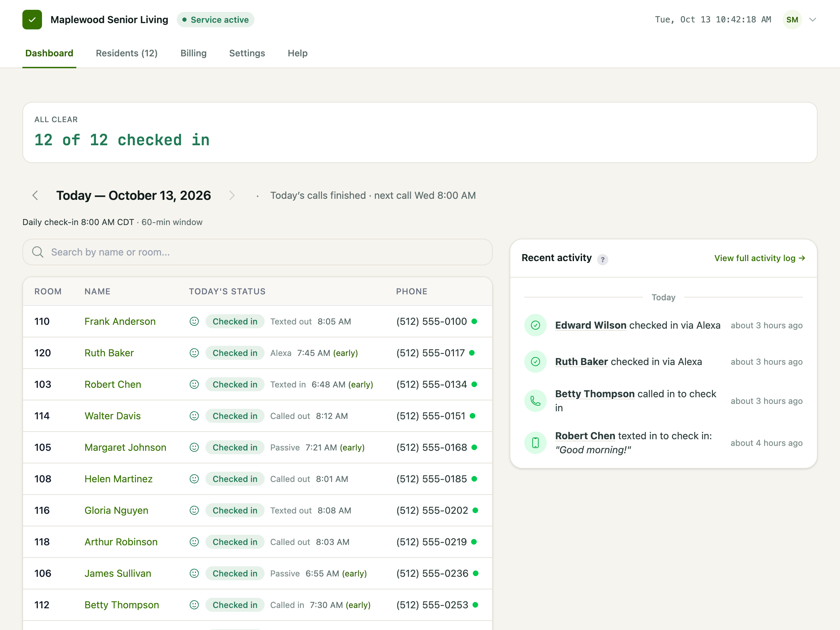This screenshot has width=840, height=630.
Task: Click the Robert Chen text message phone icon
Action: pos(535,443)
